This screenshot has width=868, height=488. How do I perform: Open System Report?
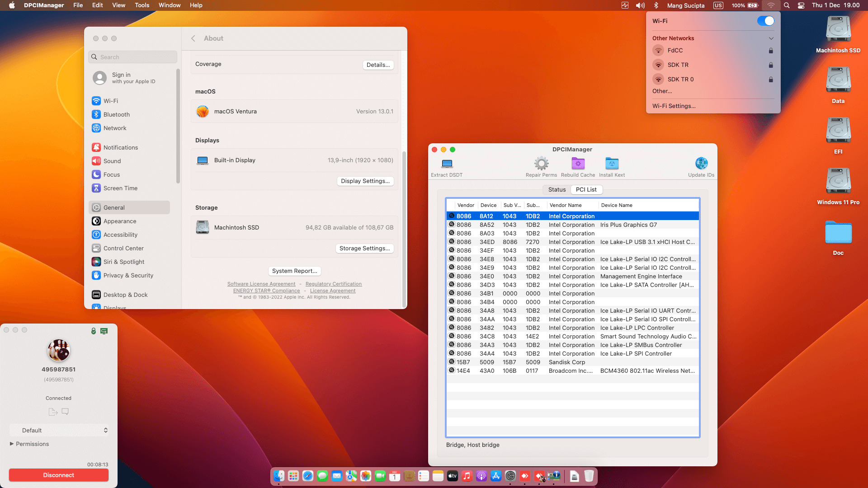point(295,271)
